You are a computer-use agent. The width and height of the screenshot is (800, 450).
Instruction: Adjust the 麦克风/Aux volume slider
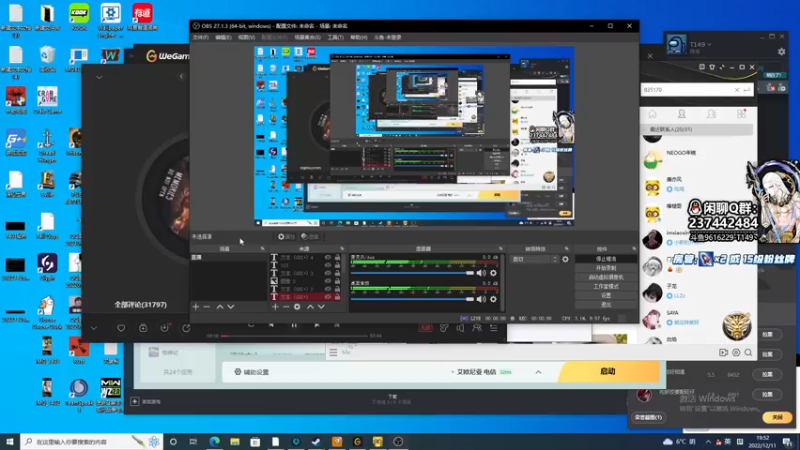click(412, 273)
